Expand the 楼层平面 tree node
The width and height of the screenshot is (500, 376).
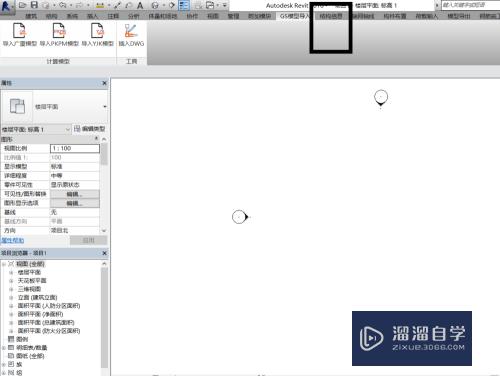click(11, 272)
